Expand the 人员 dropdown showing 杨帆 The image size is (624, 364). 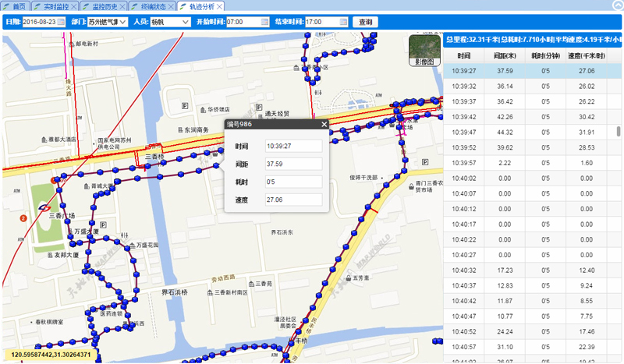point(185,22)
